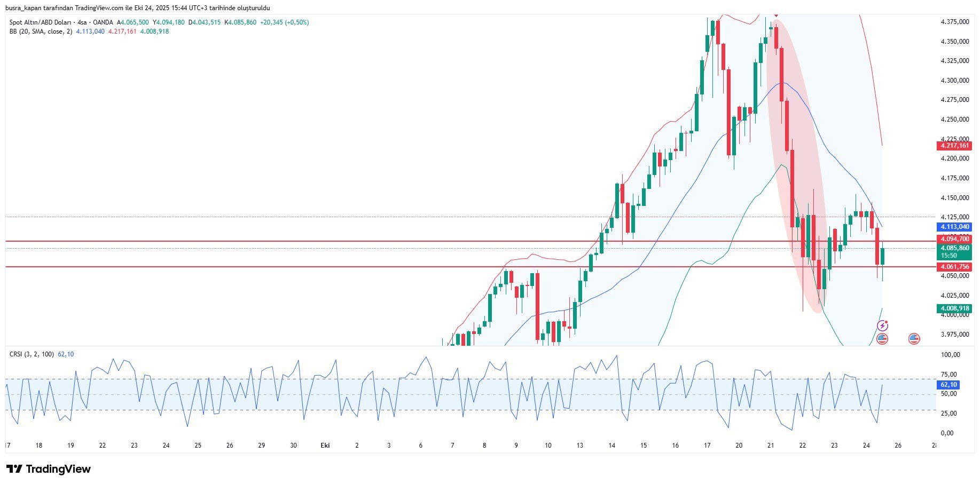The width and height of the screenshot is (980, 485).
Task: Click the TradingView logo at the bottom
Action: coord(49,469)
